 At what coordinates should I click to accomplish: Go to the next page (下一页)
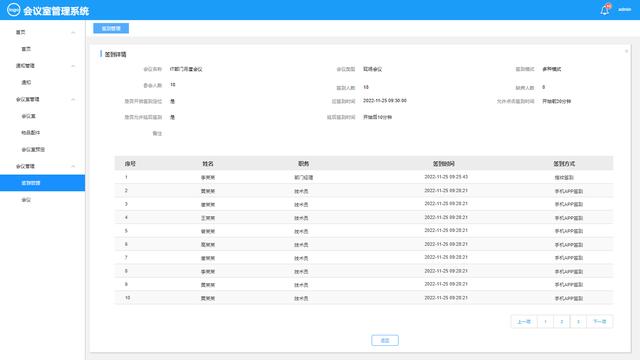600,322
